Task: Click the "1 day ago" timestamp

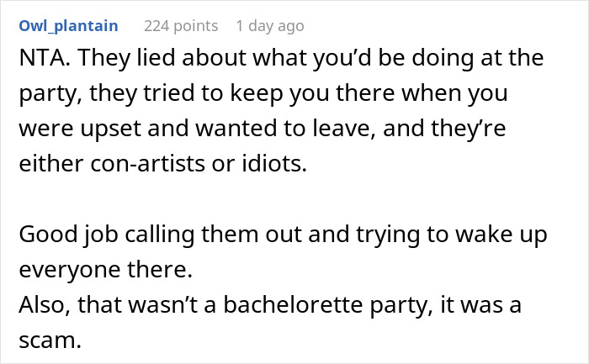Action: coord(269,26)
